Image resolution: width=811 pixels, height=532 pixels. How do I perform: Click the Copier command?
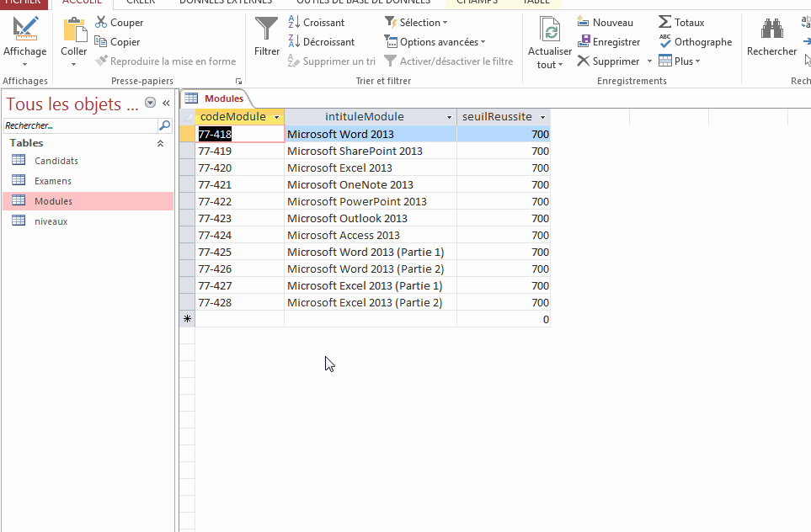[117, 42]
